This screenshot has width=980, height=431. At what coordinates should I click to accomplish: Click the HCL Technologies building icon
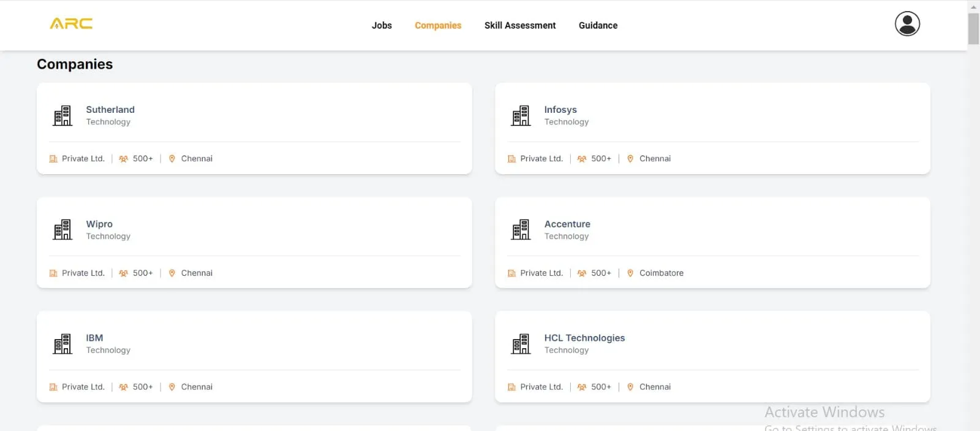coord(521,343)
